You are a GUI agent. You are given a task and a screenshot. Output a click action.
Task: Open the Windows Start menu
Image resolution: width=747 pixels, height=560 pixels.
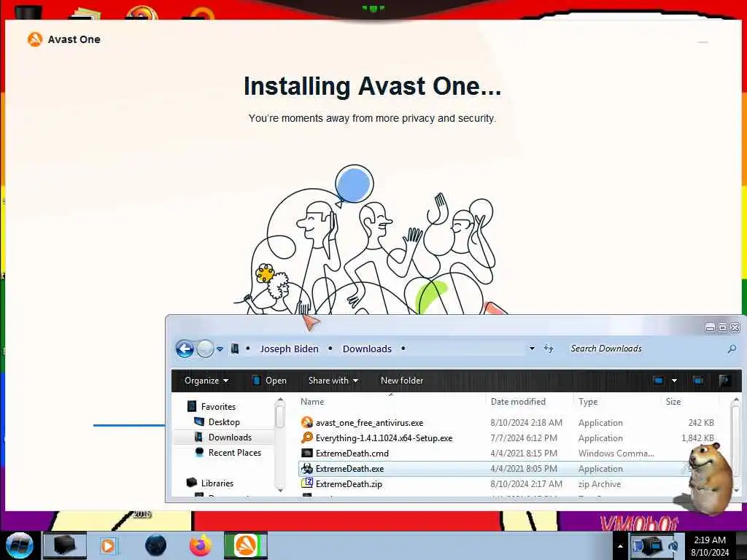click(19, 545)
